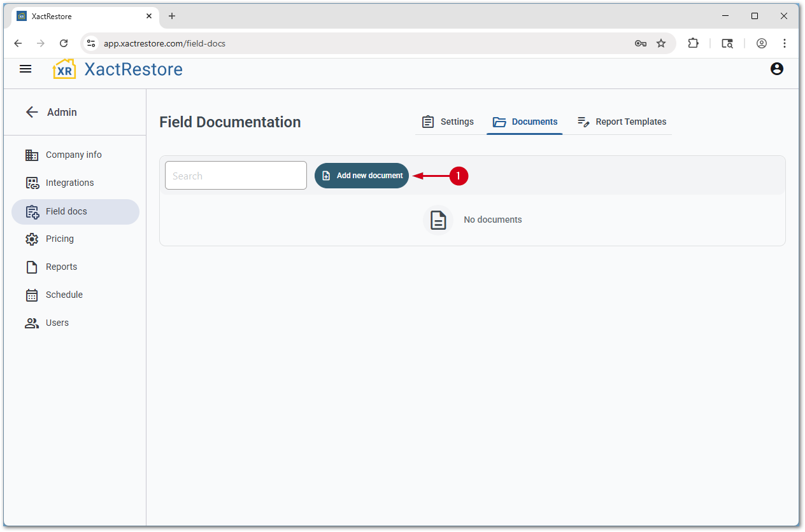This screenshot has width=805, height=532.
Task: Click the Add new document button
Action: 362,176
